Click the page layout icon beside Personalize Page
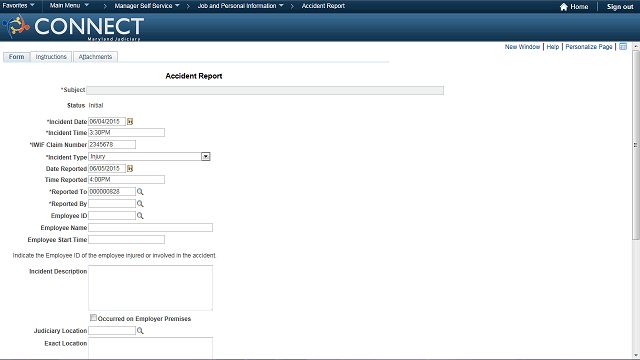640x360 pixels. tap(623, 47)
